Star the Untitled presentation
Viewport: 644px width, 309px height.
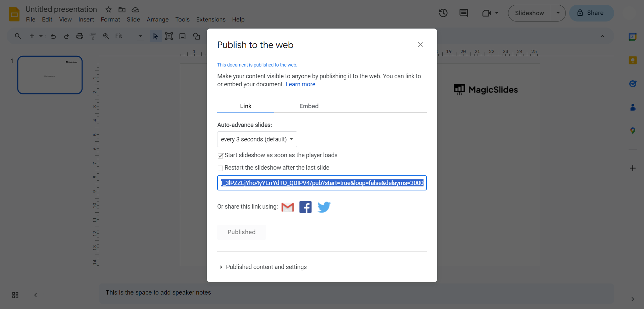(108, 10)
